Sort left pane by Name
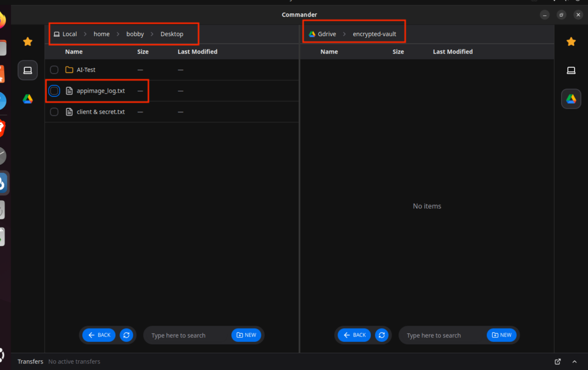The image size is (588, 370). (x=74, y=52)
